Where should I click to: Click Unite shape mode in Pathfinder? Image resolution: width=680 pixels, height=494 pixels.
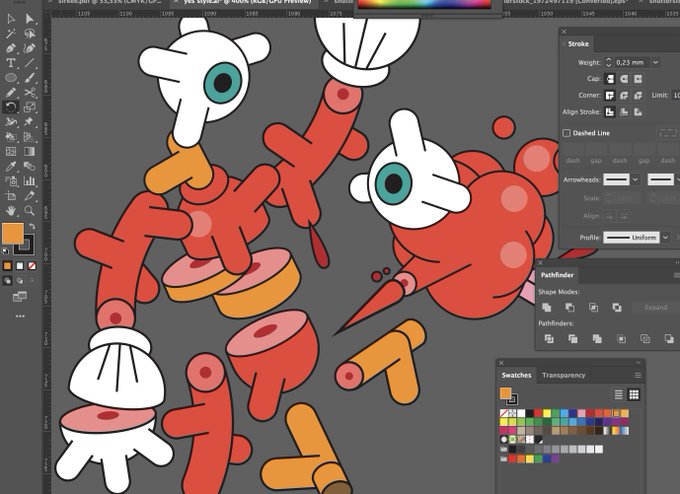tap(546, 308)
